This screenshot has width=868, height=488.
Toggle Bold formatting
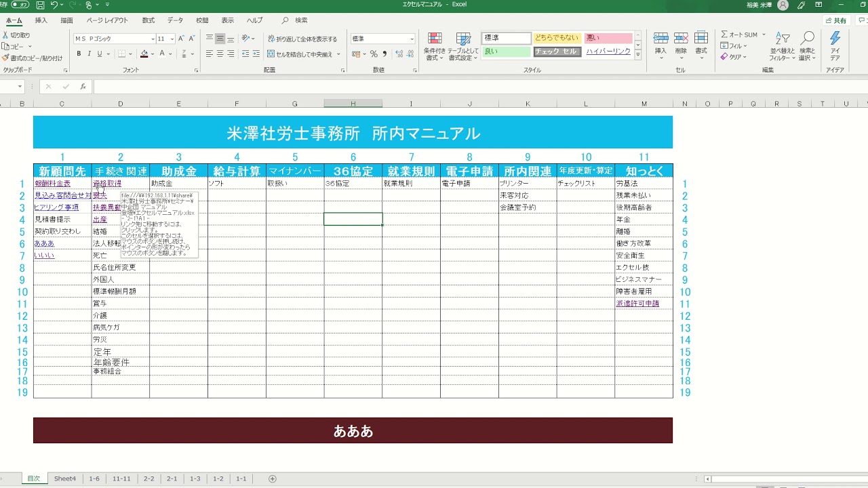pos(79,54)
